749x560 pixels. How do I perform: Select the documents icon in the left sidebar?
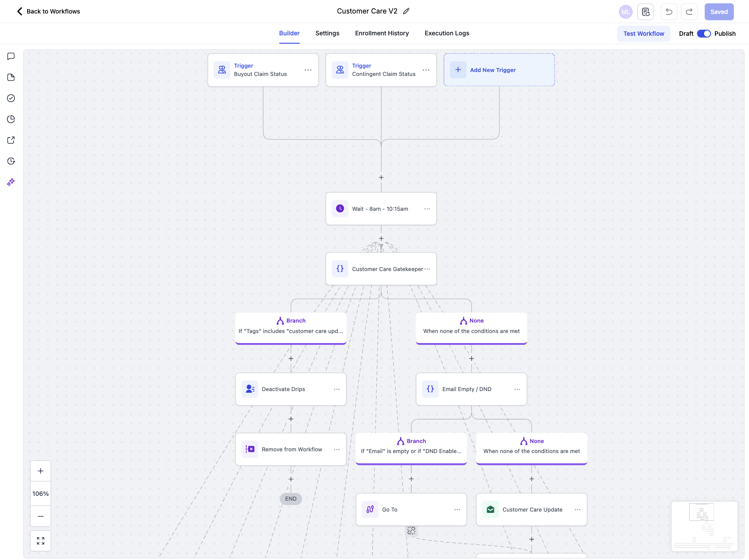pos(10,77)
